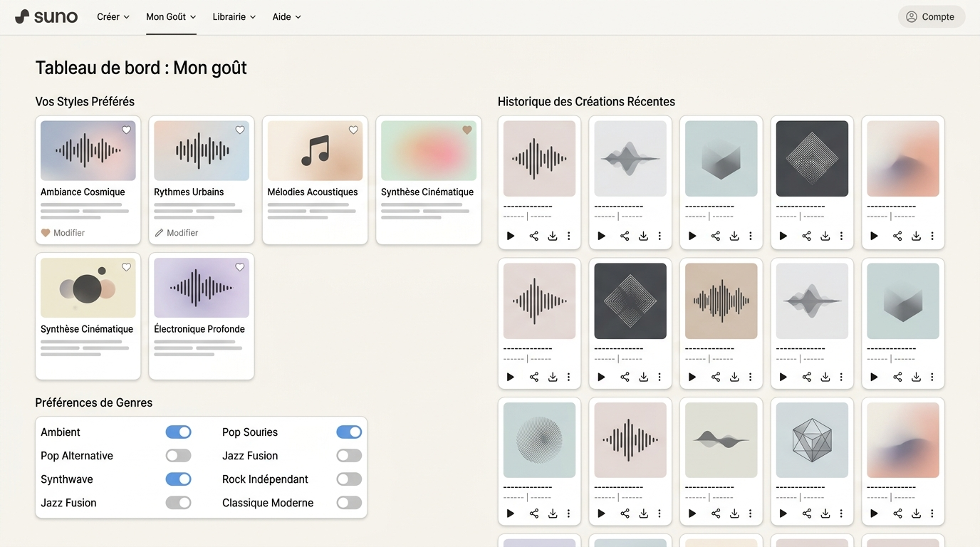Open the Mon Goût menu
The image size is (980, 547).
[x=171, y=17]
